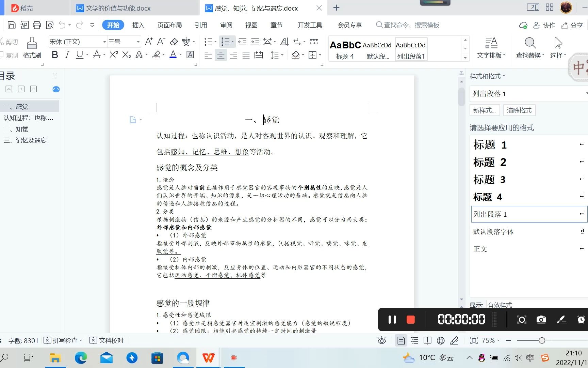Click the Undo arrow icon
Image resolution: width=588 pixels, height=368 pixels.
tap(62, 25)
